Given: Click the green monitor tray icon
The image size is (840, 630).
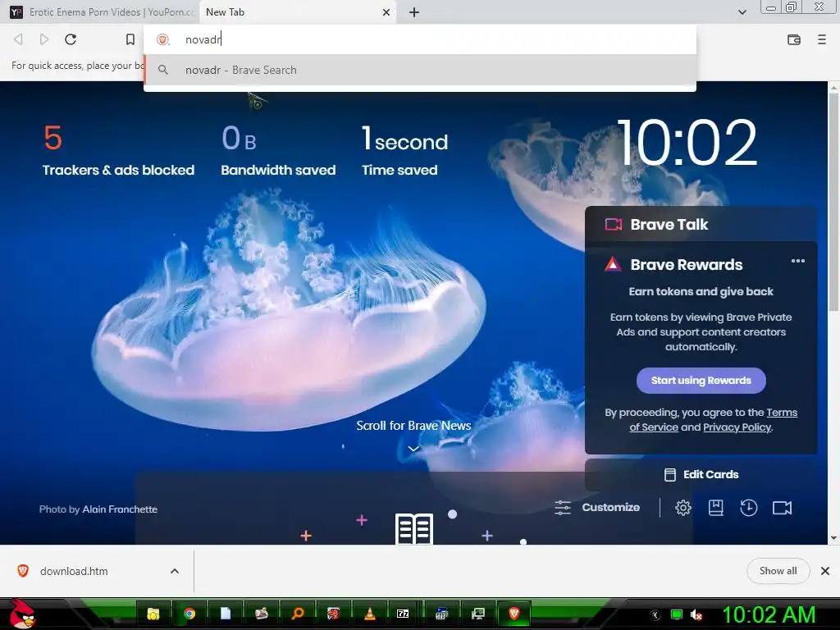Looking at the screenshot, I should (x=677, y=615).
